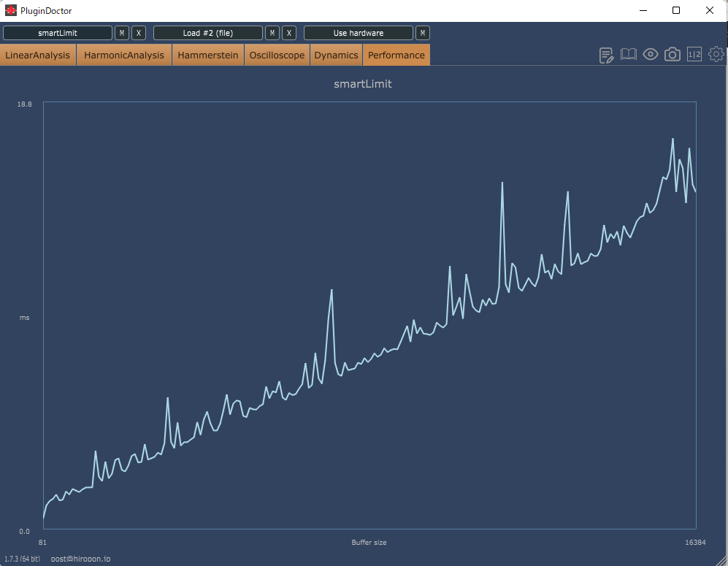
Task: Click the 81 buffer size label
Action: pyautogui.click(x=42, y=543)
